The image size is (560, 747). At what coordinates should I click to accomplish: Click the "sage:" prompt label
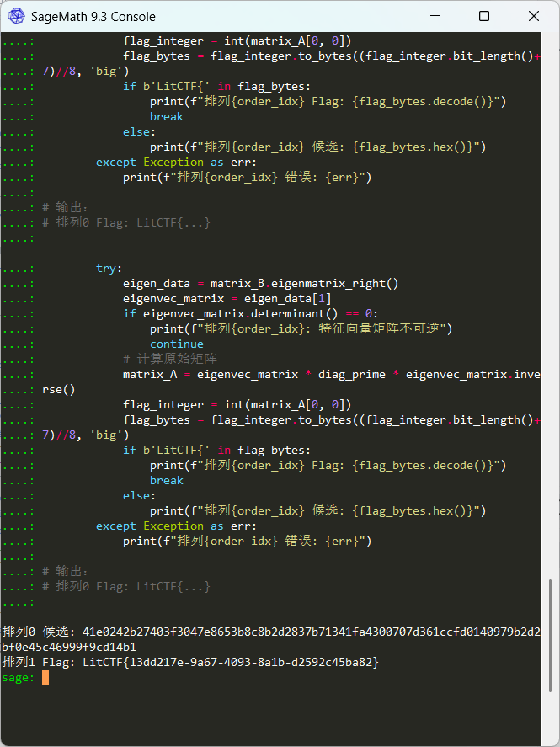pyautogui.click(x=19, y=677)
